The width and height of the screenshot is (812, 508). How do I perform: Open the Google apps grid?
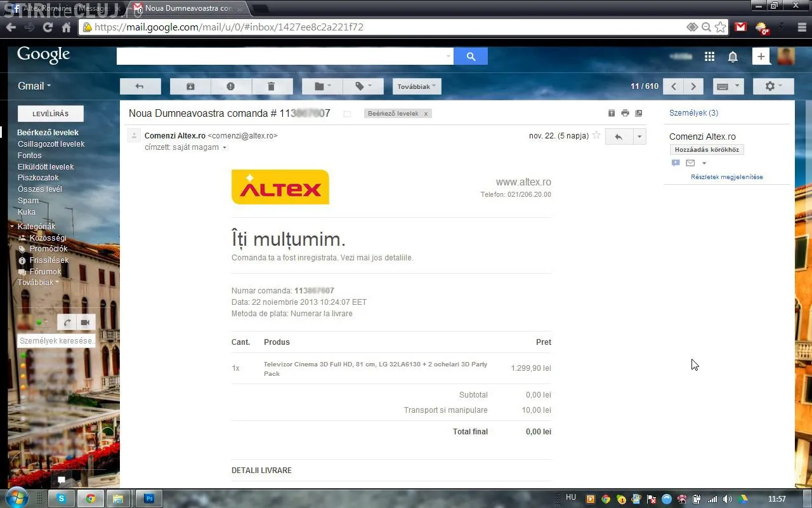click(709, 57)
